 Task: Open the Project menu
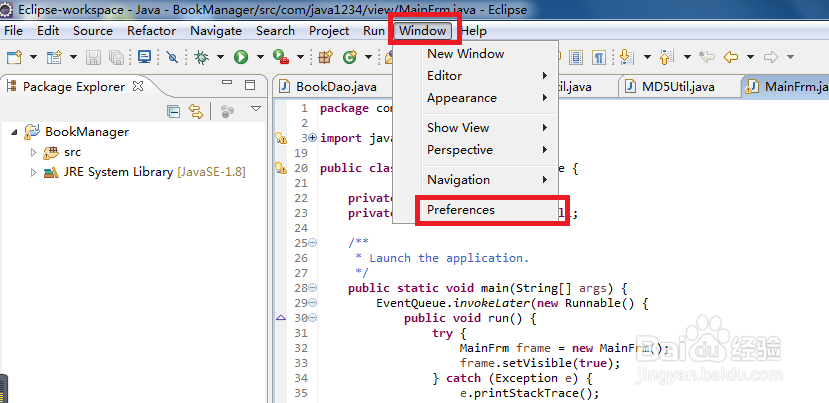(329, 31)
